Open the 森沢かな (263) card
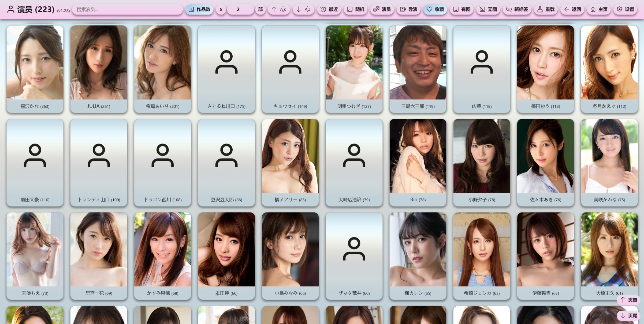 click(x=35, y=69)
